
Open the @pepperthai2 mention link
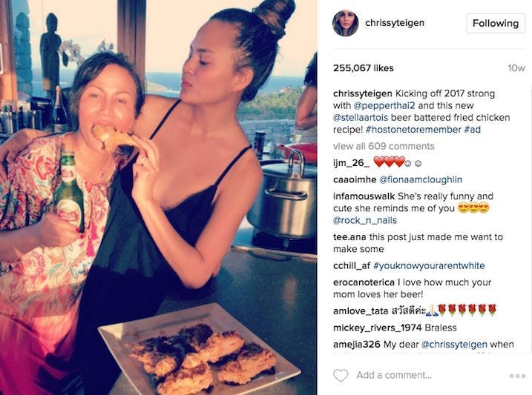click(384, 105)
